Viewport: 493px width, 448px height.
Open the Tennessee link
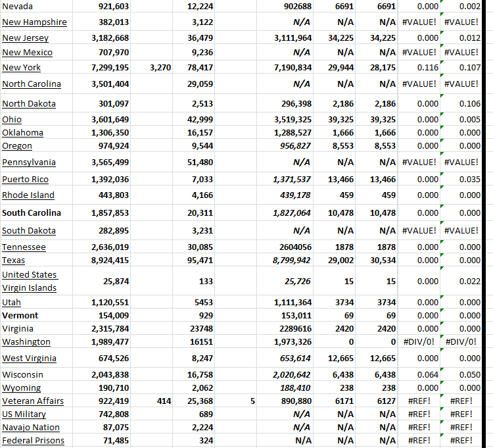pyautogui.click(x=24, y=247)
